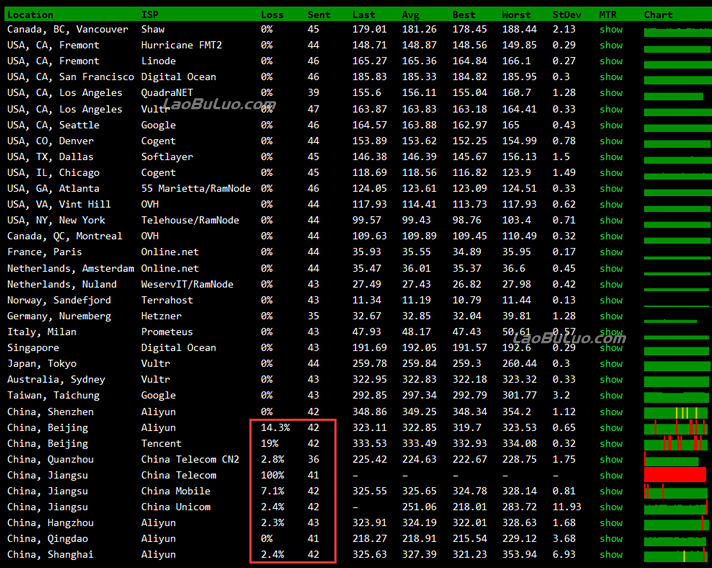Show MTR for Singapore Digital Ocean row
Screen dimensions: 712x568
pyautogui.click(x=611, y=348)
